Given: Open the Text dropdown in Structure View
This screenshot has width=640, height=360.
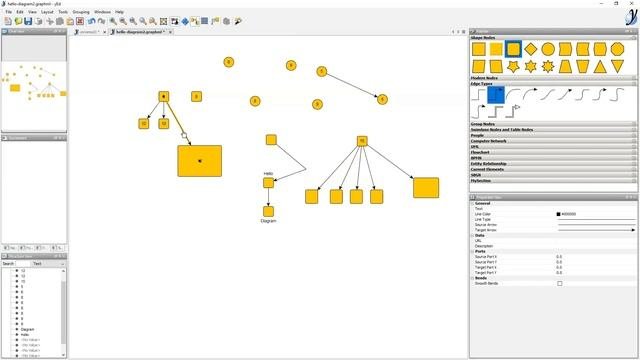Looking at the screenshot, I should coord(49,264).
